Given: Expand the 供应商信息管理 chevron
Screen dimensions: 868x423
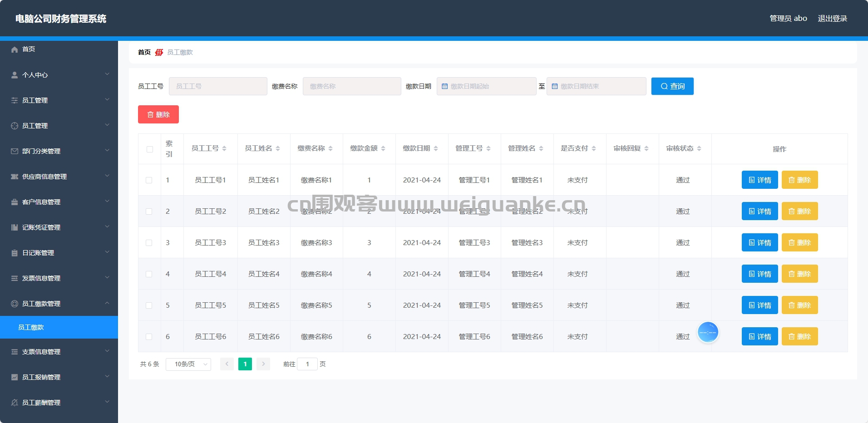Looking at the screenshot, I should click(107, 176).
